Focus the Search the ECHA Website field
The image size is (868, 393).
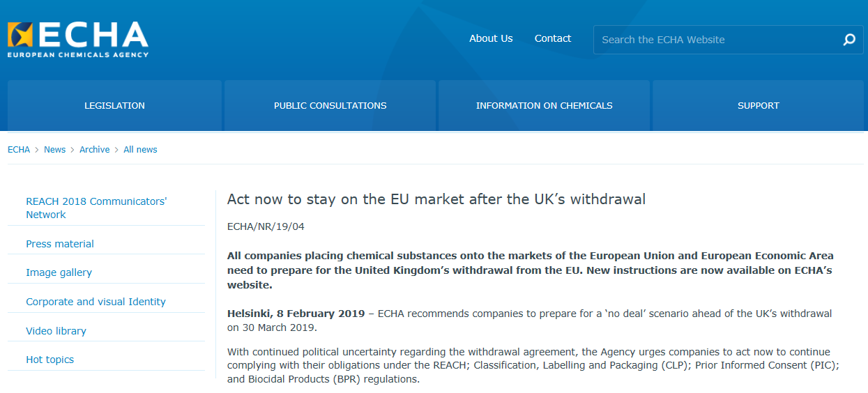(x=718, y=40)
